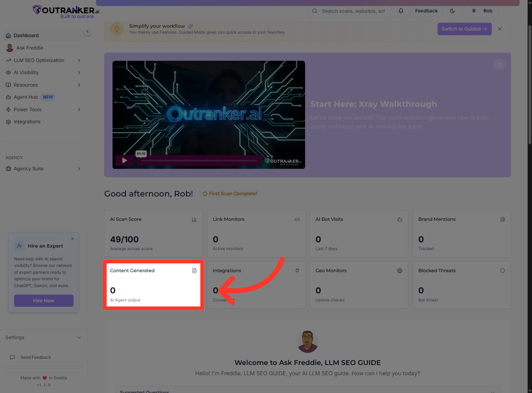Click the Hire an Expert person icon
Image resolution: width=532 pixels, height=393 pixels.
click(20, 246)
